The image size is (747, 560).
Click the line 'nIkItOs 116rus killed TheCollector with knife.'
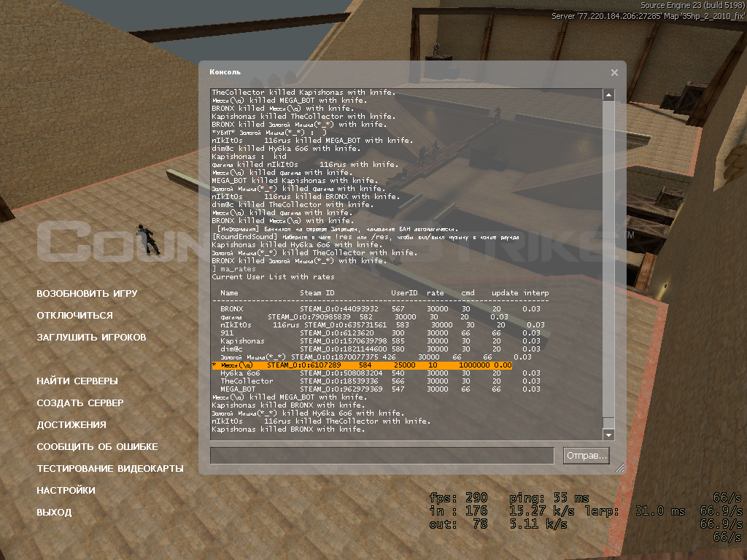(x=321, y=421)
